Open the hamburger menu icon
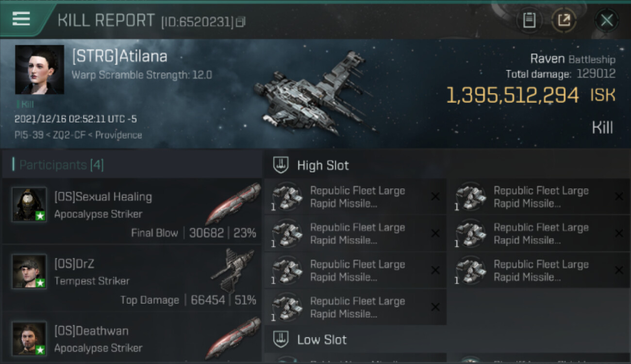This screenshot has width=631, height=364. [x=21, y=19]
